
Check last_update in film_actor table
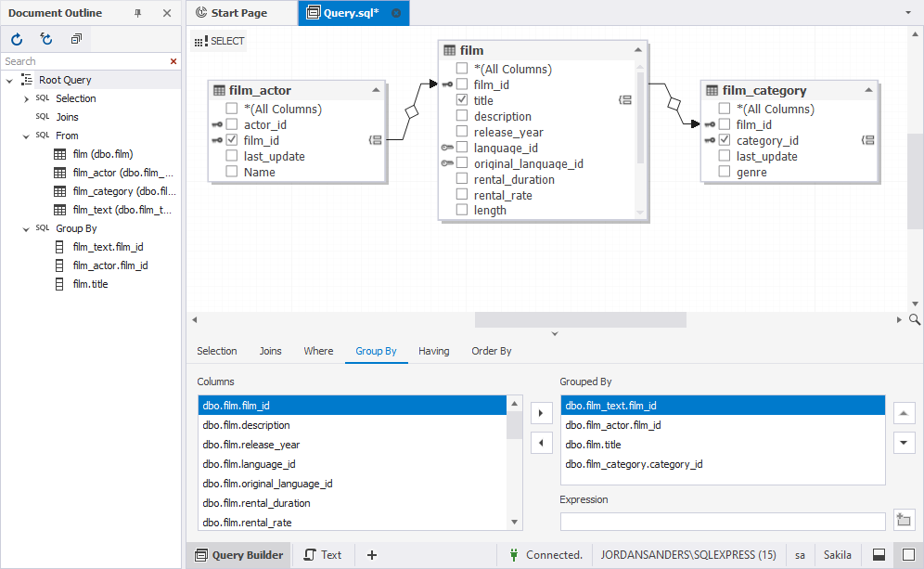pyautogui.click(x=232, y=156)
